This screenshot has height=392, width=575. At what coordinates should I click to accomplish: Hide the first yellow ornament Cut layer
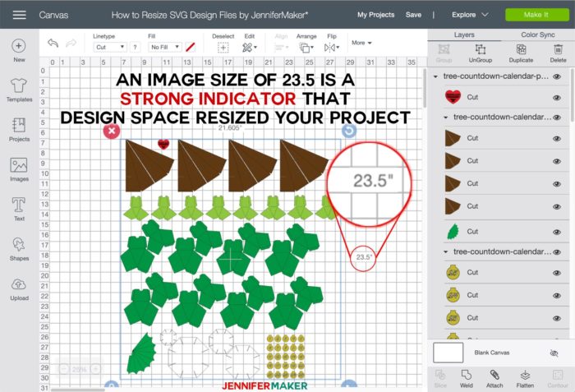pos(557,273)
